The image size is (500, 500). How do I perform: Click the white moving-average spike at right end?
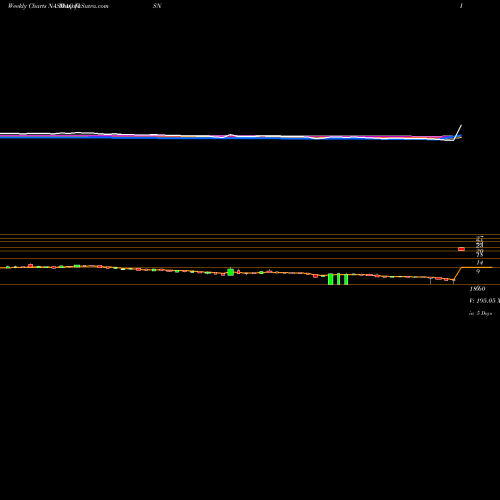[x=458, y=132]
